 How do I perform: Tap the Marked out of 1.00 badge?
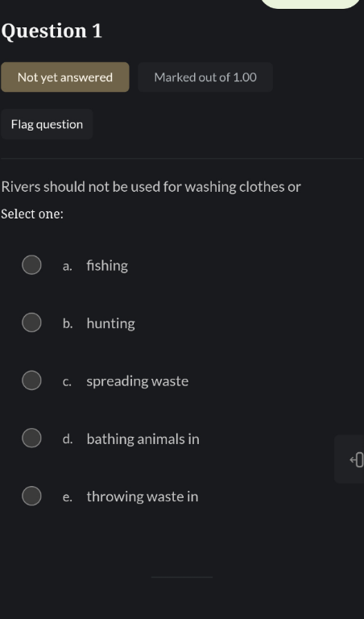(205, 77)
